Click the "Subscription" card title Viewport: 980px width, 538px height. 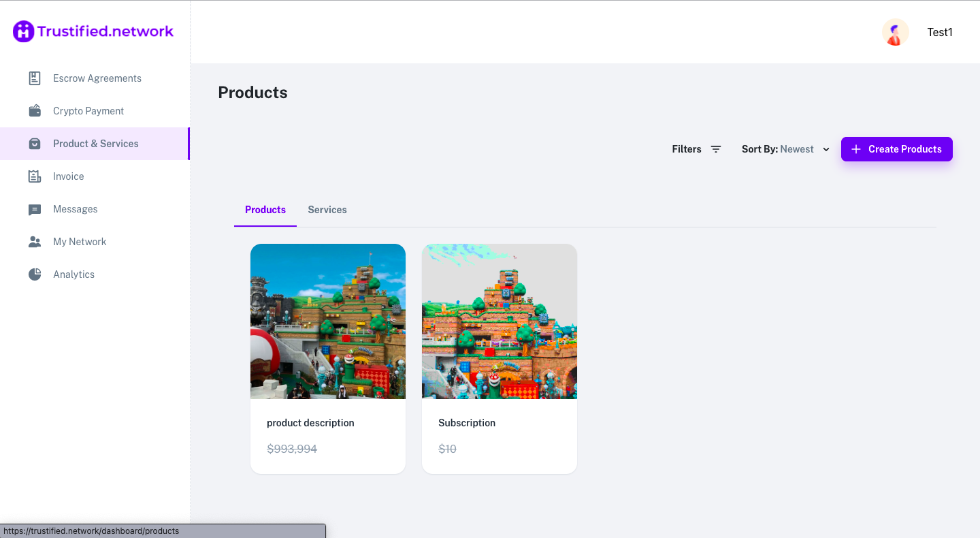point(467,423)
